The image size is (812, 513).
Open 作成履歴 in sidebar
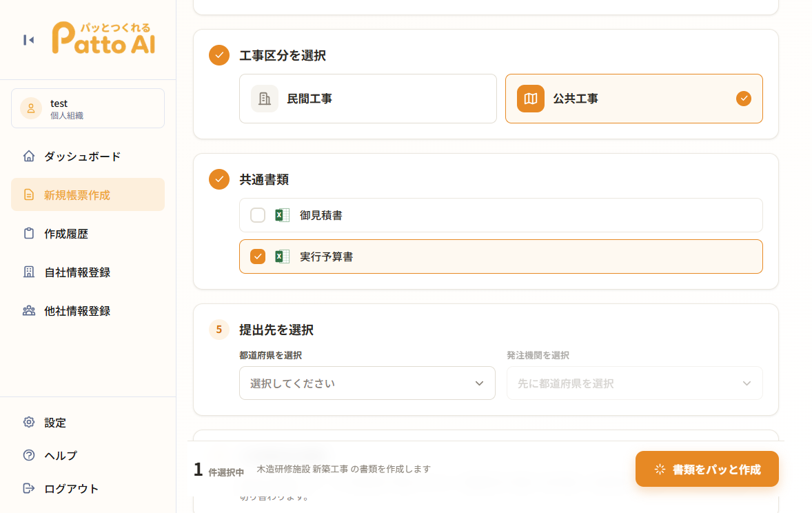[x=88, y=233]
